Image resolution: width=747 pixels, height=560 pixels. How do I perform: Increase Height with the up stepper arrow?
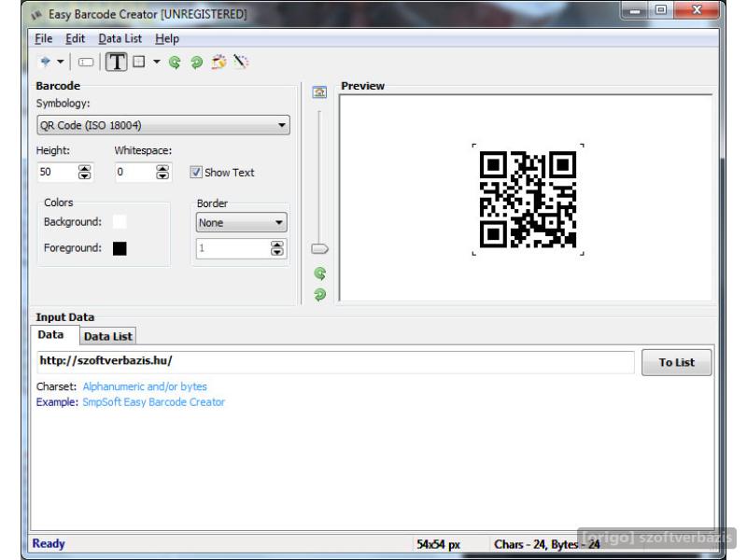tap(84, 168)
